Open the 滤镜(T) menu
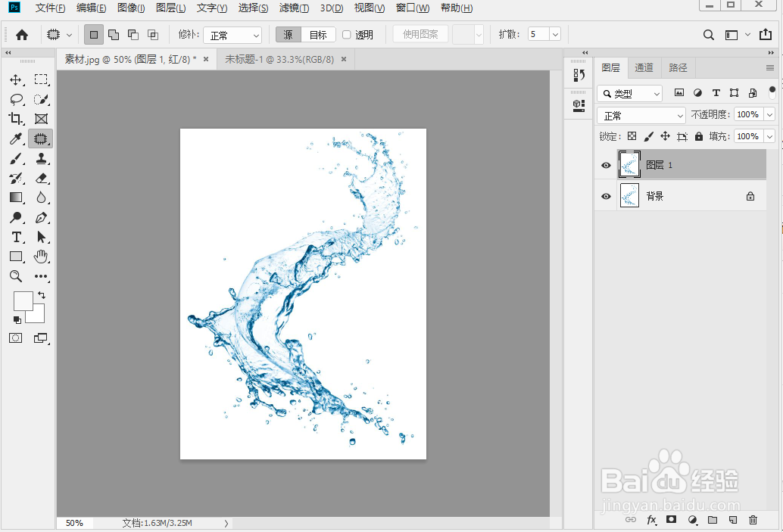The width and height of the screenshot is (783, 532). 294,8
